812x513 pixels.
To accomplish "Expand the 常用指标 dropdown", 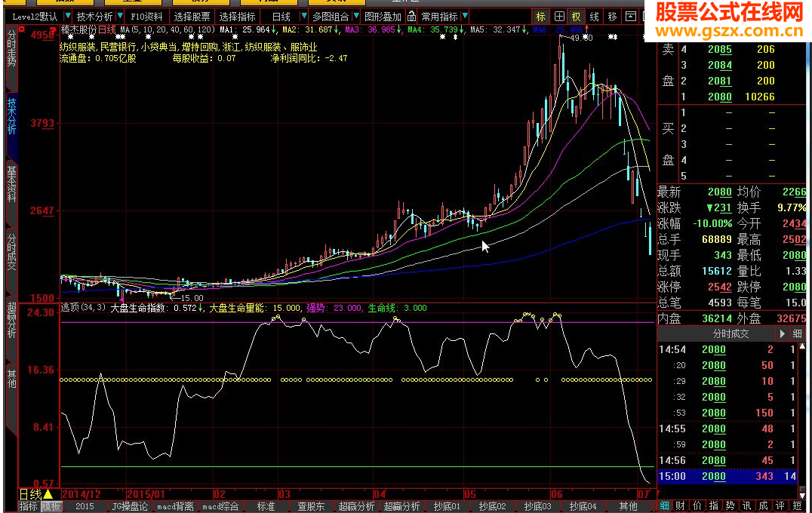I will click(465, 17).
